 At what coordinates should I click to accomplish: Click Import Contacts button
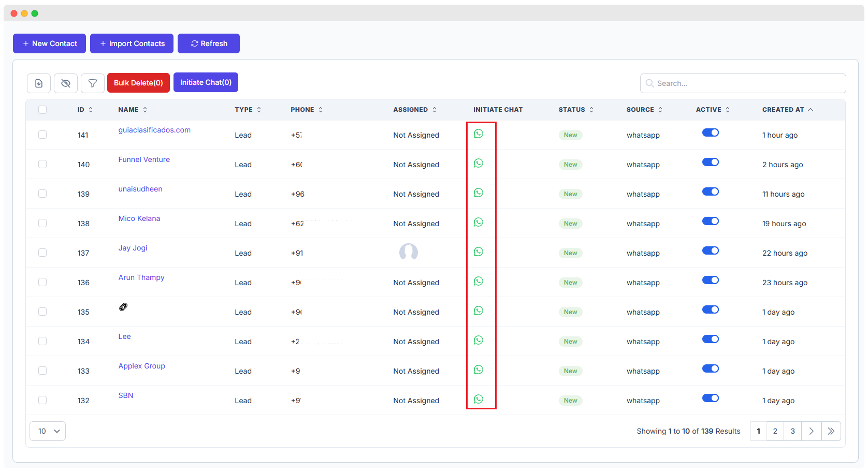pyautogui.click(x=132, y=43)
